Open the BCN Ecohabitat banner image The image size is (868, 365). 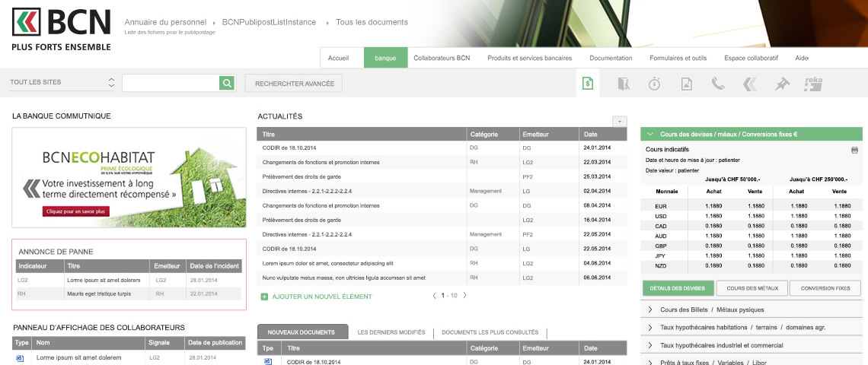(x=129, y=177)
